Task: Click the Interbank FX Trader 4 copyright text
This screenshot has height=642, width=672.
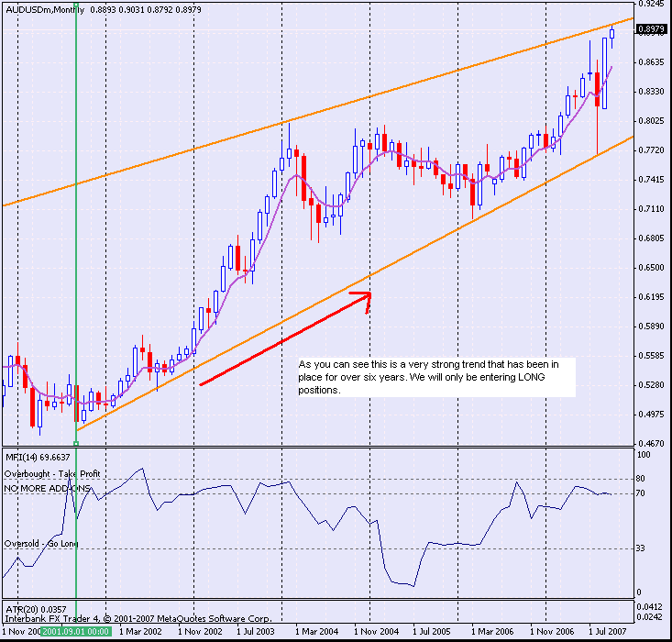Action: pos(138,619)
